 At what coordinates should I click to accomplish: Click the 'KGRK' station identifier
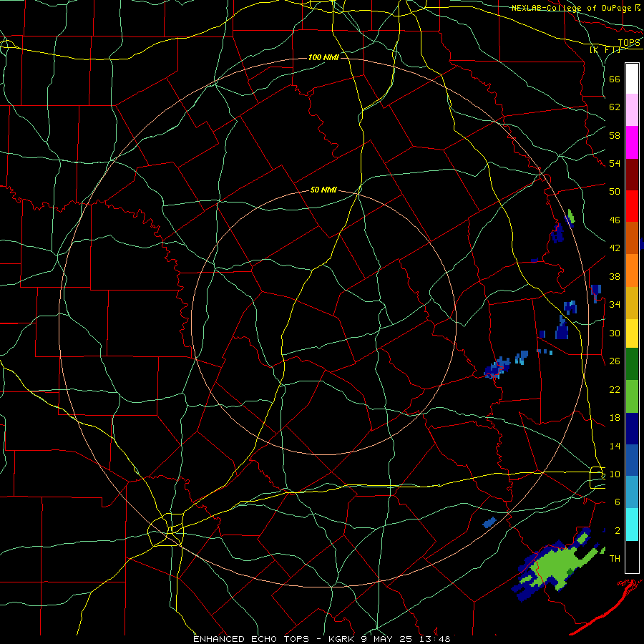343,639
